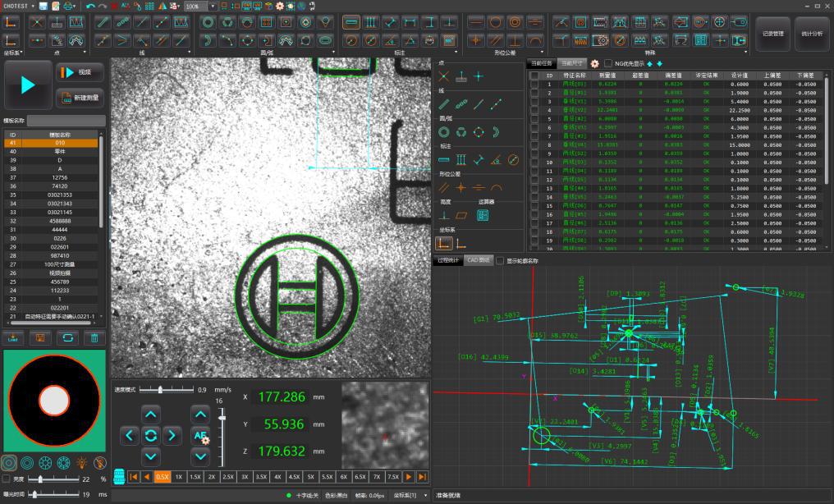Select the calculator tool in measurement palette
The image size is (834, 504).
point(483,215)
